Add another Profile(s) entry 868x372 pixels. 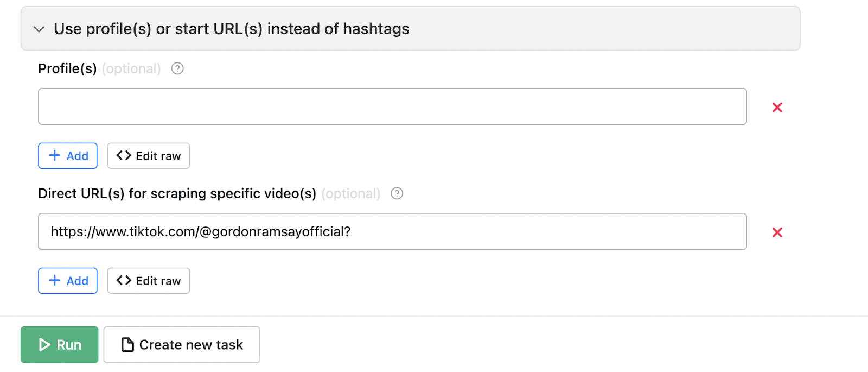[68, 156]
